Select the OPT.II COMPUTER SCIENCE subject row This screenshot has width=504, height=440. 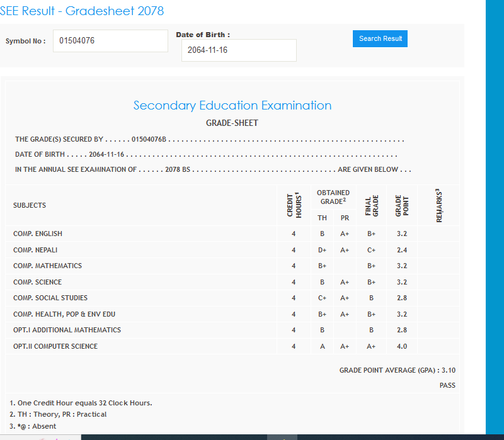[x=55, y=346]
